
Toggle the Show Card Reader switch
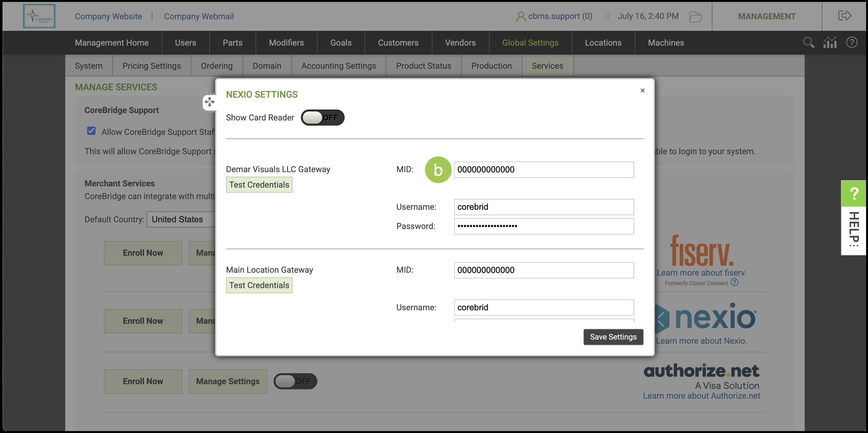click(322, 118)
